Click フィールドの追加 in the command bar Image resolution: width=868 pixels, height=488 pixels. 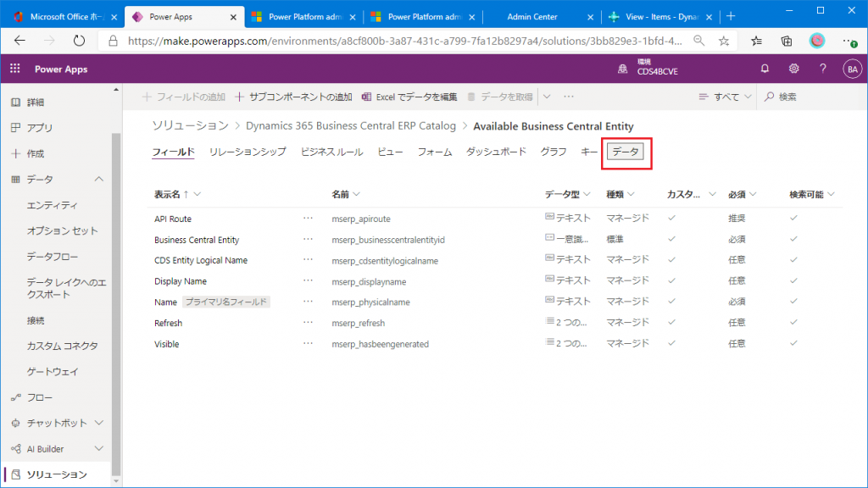point(184,97)
